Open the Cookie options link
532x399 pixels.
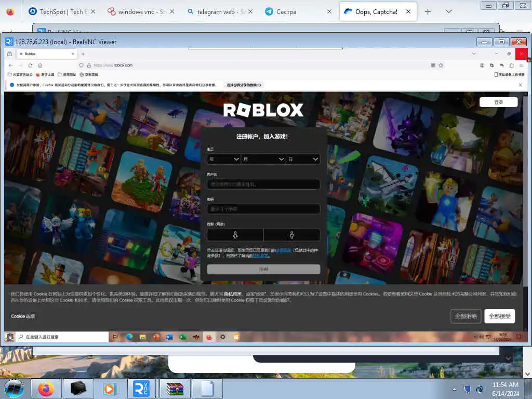point(23,316)
